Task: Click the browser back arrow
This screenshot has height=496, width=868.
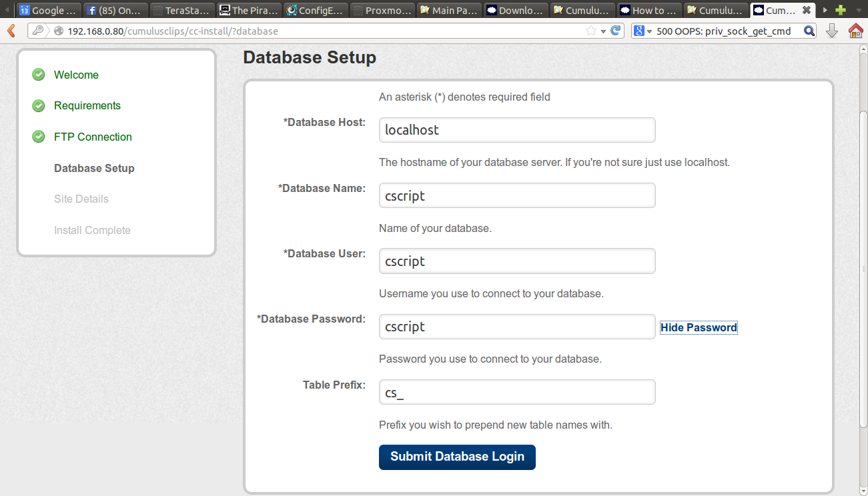Action: coord(11,31)
